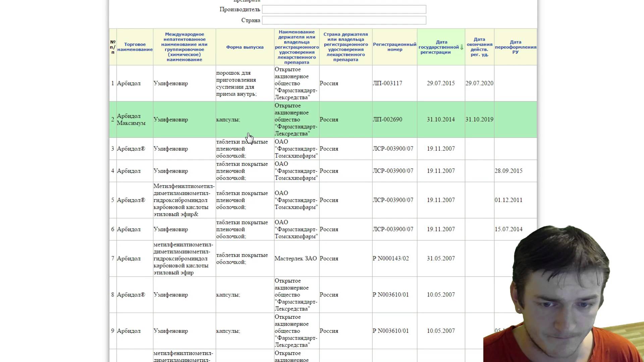Select registration number ЛП-002690
644x362 pixels.
[x=387, y=119]
